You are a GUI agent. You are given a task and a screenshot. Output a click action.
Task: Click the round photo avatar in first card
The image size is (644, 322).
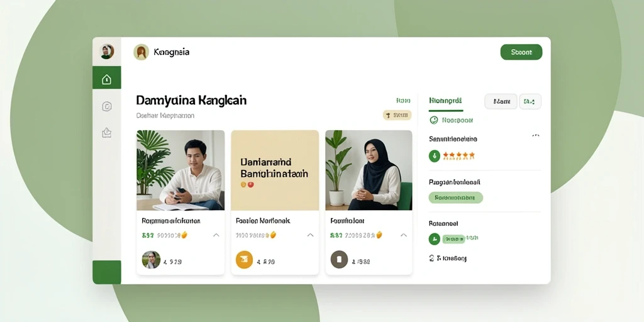click(151, 260)
